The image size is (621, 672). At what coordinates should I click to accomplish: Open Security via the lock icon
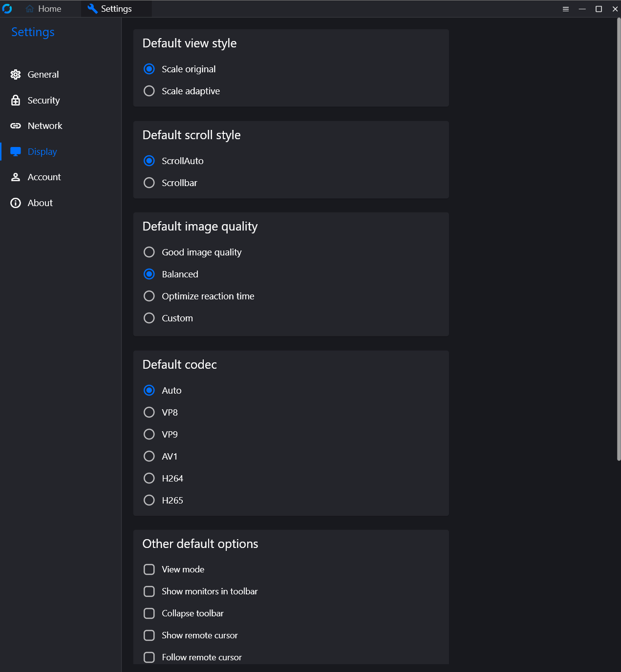tap(16, 100)
